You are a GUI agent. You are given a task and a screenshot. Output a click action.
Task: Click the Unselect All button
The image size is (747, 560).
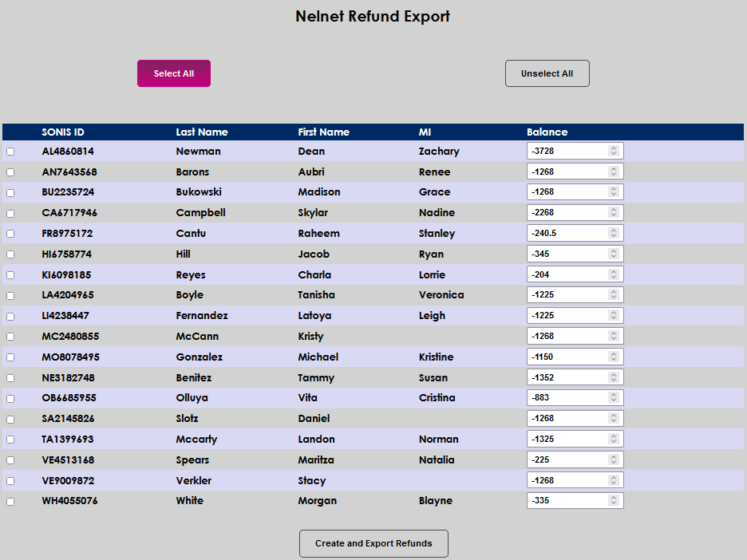pyautogui.click(x=547, y=73)
